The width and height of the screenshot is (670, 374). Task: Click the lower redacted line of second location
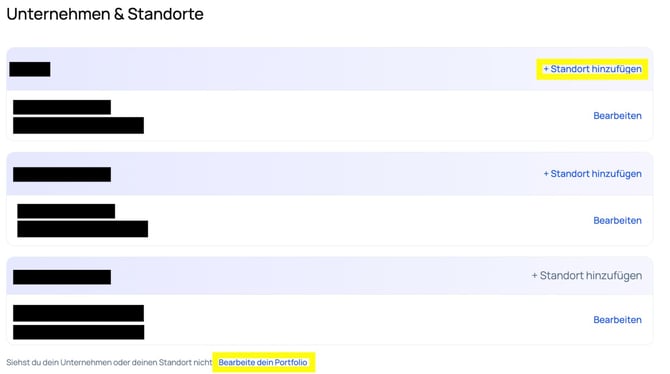[x=82, y=229]
